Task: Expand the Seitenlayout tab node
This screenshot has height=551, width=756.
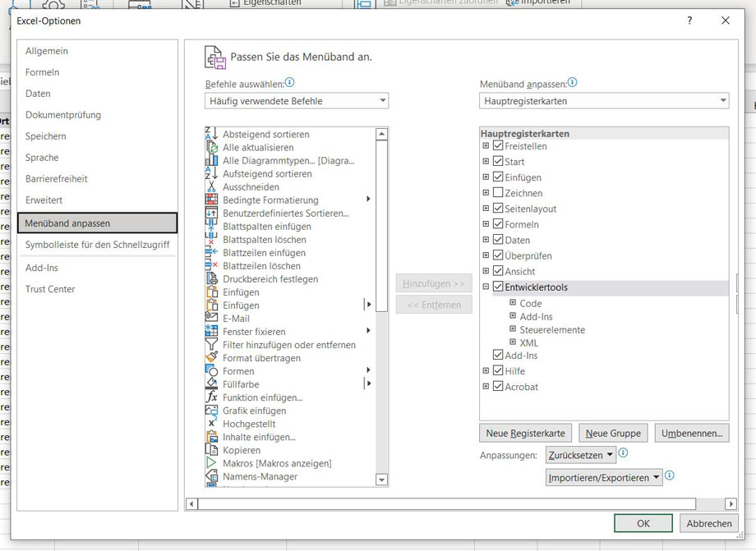Action: point(486,209)
